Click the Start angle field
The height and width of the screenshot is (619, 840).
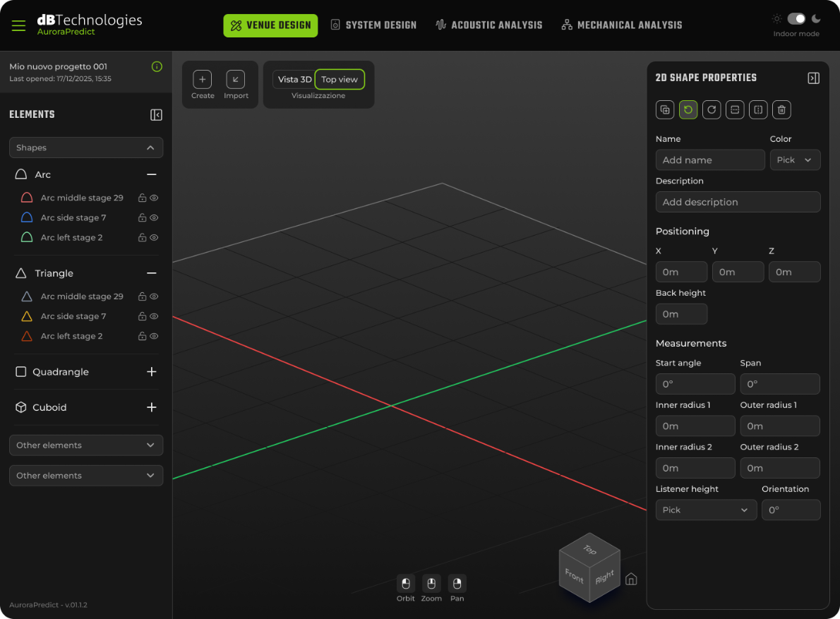pos(695,385)
